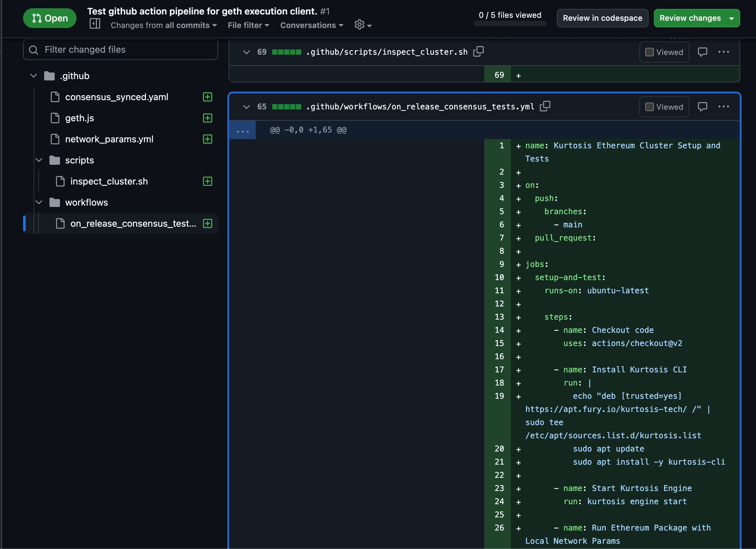Click Review in codespace button

[602, 18]
